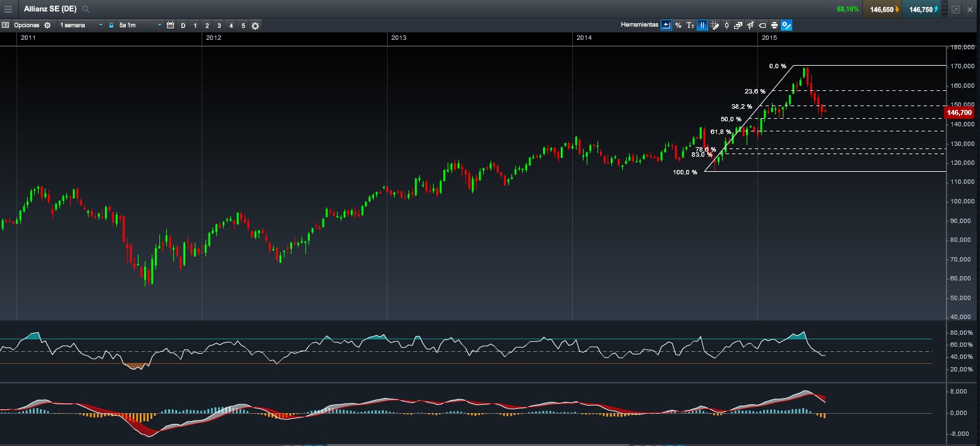This screenshot has height=446, width=980.
Task: Click the buy price 146,750 button
Action: click(922, 9)
